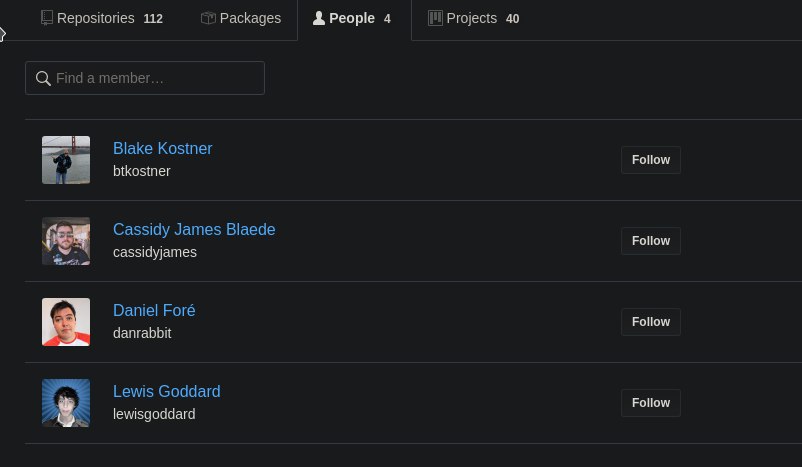This screenshot has height=467, width=802.
Task: Open Cassidy James Blaede's avatar
Action: pos(66,241)
